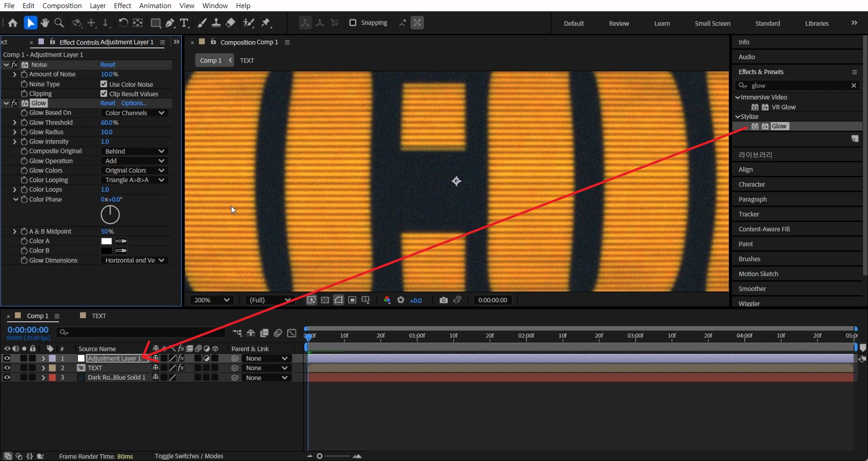Select the Pen tool
This screenshot has width=868, height=461.
tap(170, 23)
